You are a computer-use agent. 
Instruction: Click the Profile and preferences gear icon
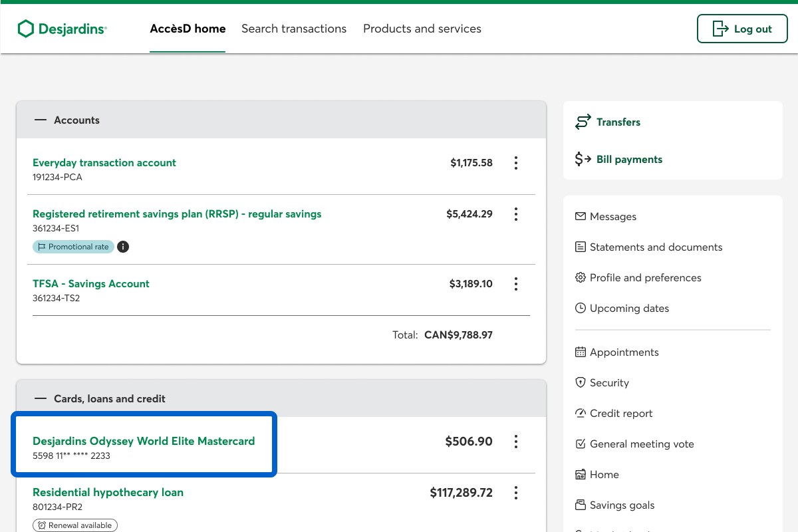coord(581,278)
